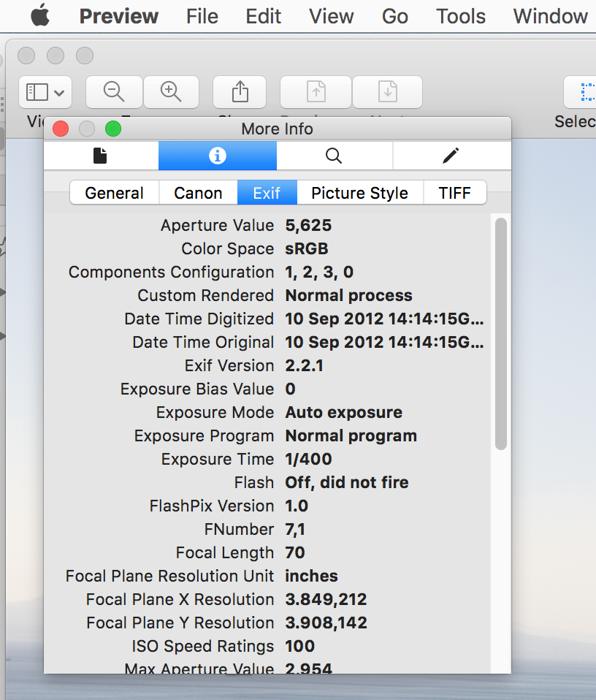The width and height of the screenshot is (596, 700).
Task: Click the More Info panel scrollbar thumb
Action: pos(501,333)
